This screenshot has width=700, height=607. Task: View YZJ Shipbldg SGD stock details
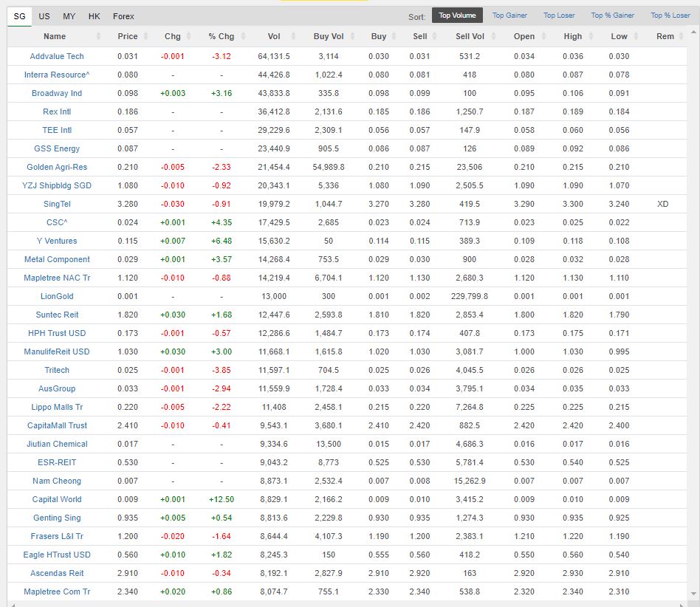coord(57,185)
